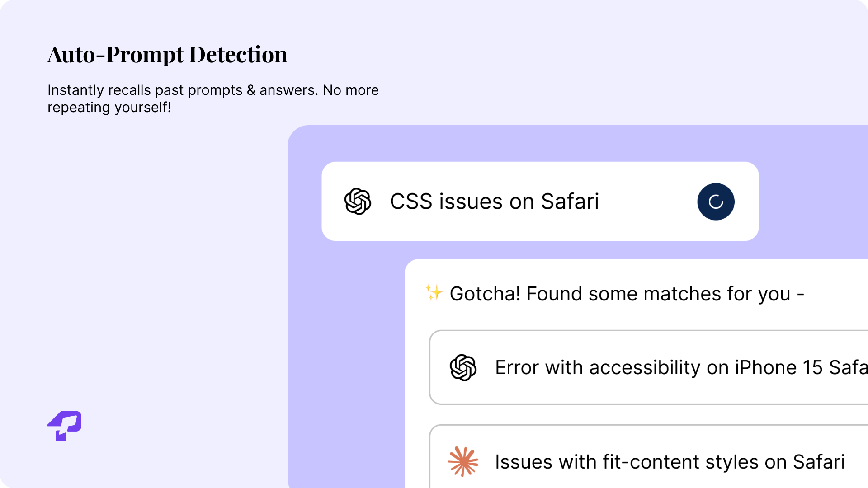Click the "Instantly recalls past prompts" description line
The height and width of the screenshot is (488, 868).
[x=213, y=90]
